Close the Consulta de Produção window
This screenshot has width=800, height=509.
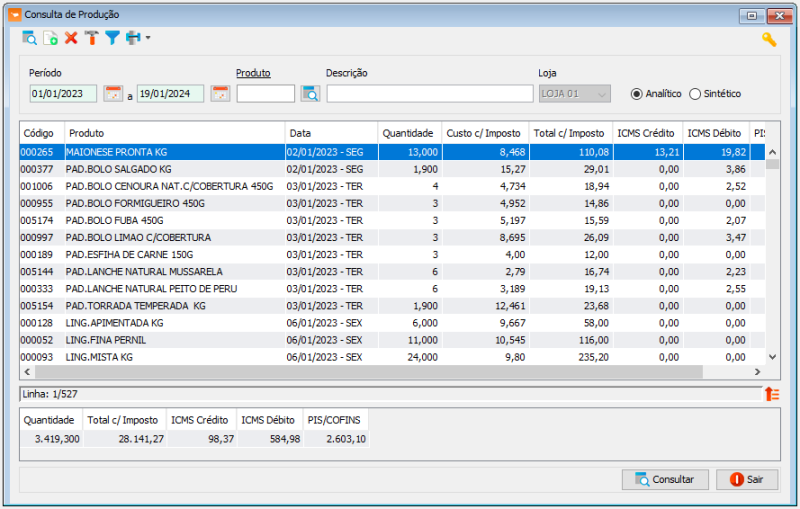click(780, 16)
